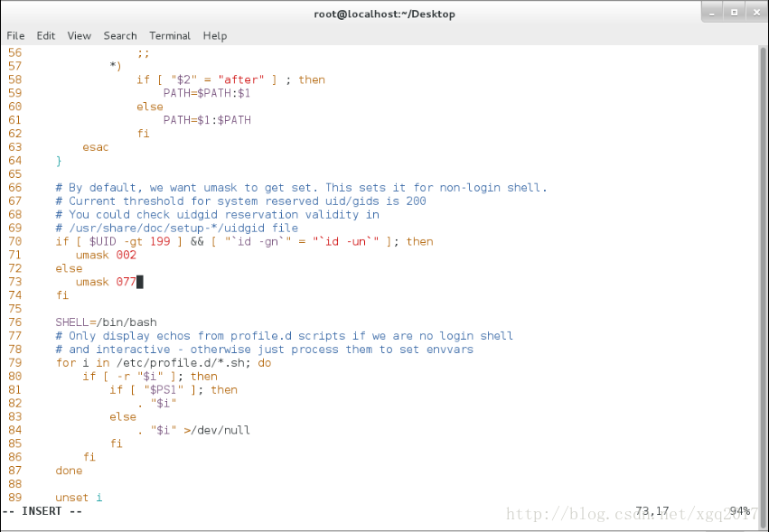
Task: Click the comment starting '# You could check uidgid'
Action: click(x=217, y=215)
